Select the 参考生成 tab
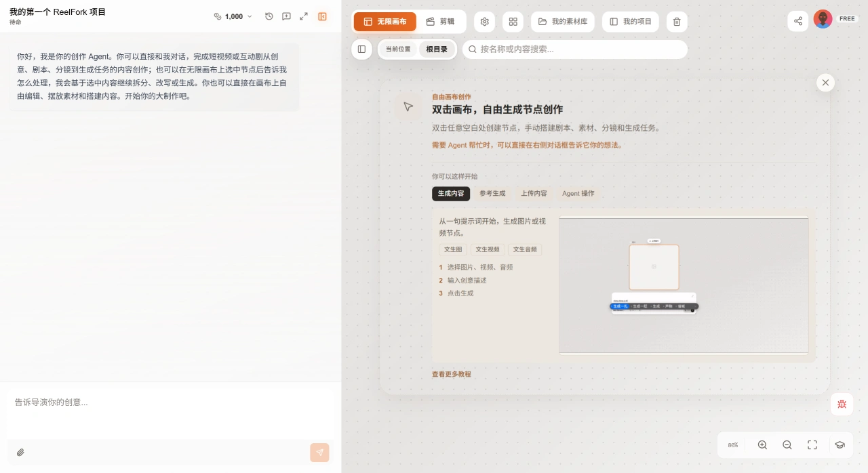Image resolution: width=868 pixels, height=473 pixels. (x=492, y=194)
